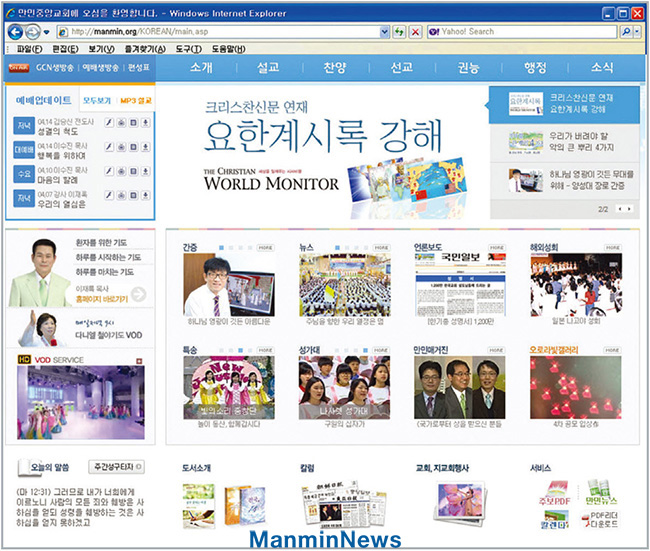Select the highlighted page dot in 성가대
This screenshot has height=551, width=650.
pos(365,350)
